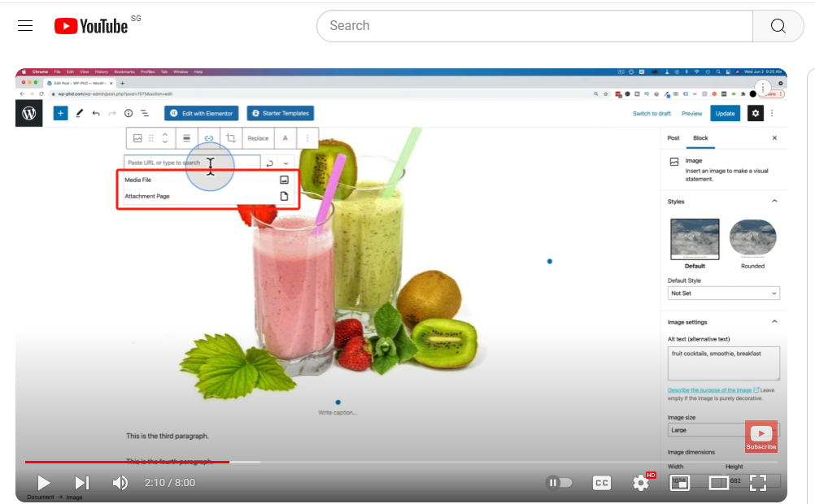Open the editor options three-dot menu

point(772,113)
